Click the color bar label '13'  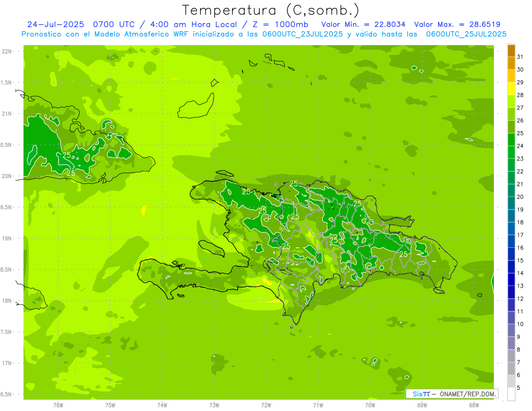pos(520,286)
